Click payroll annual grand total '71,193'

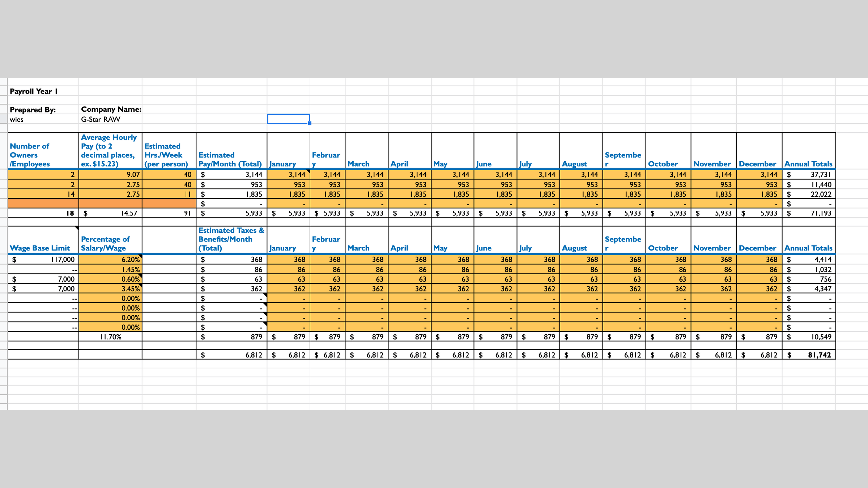tap(809, 213)
